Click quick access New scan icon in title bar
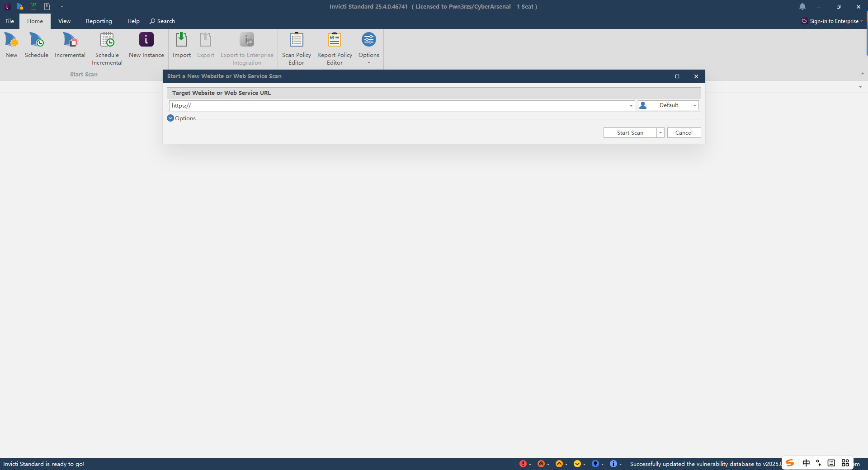 coord(20,6)
